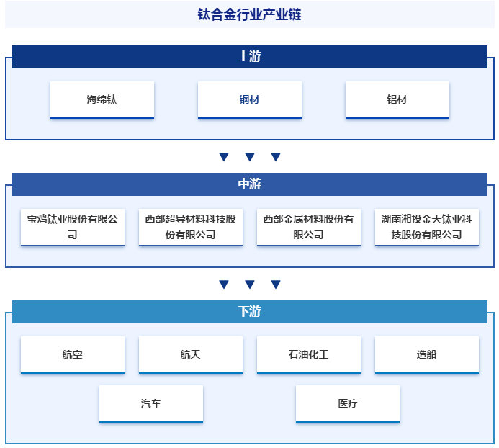Select the 航空 downstream card

click(x=73, y=354)
